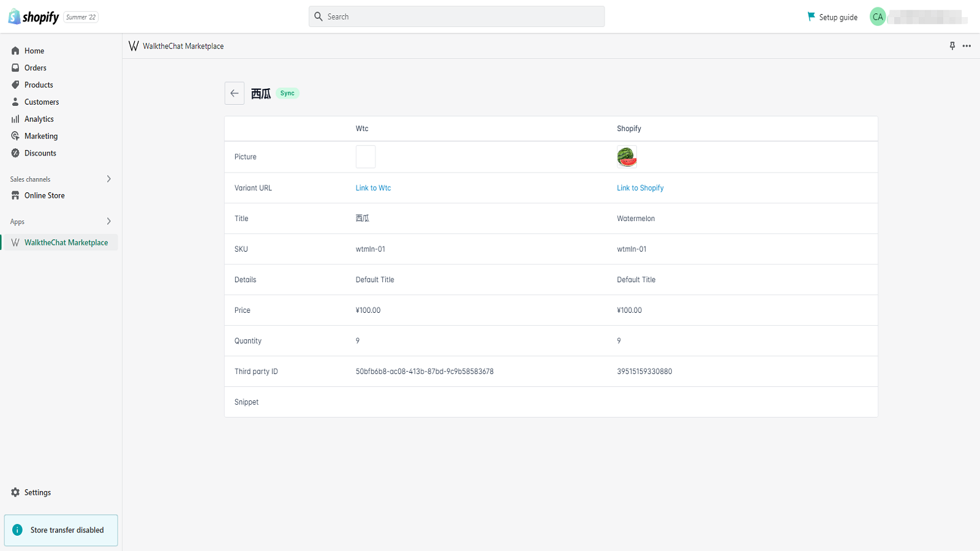Click the info icon on Store transfer disabled
Image resolution: width=980 pixels, height=551 pixels.
pyautogui.click(x=18, y=530)
